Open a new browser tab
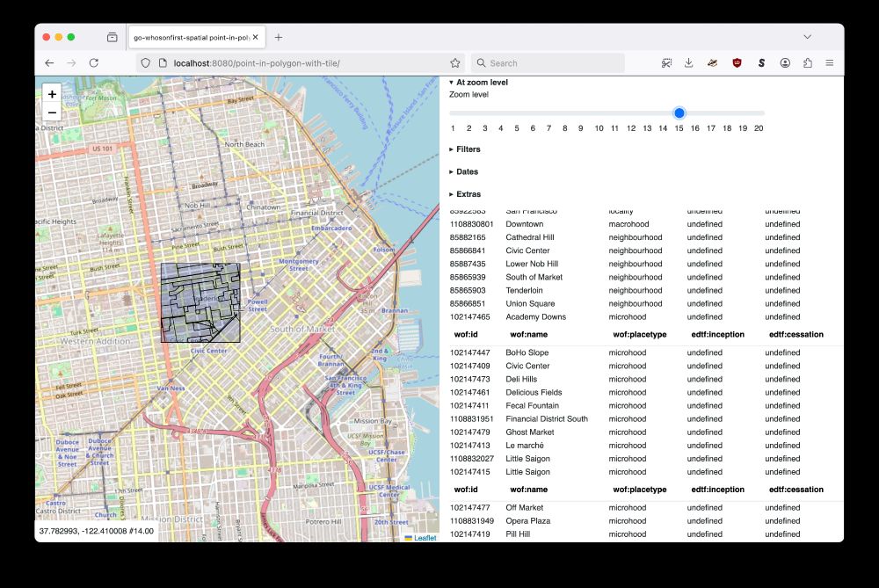 click(279, 38)
